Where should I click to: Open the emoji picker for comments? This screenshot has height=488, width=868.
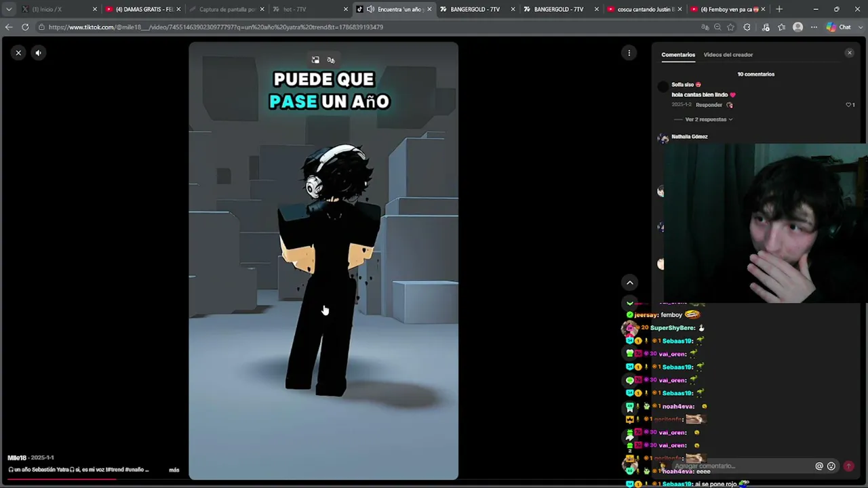[x=831, y=466]
